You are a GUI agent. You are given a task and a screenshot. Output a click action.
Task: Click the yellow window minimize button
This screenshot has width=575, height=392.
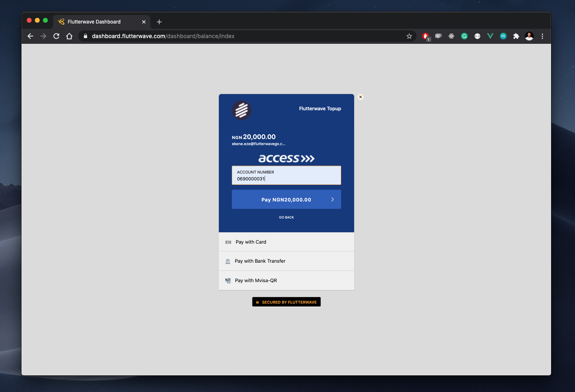point(37,20)
